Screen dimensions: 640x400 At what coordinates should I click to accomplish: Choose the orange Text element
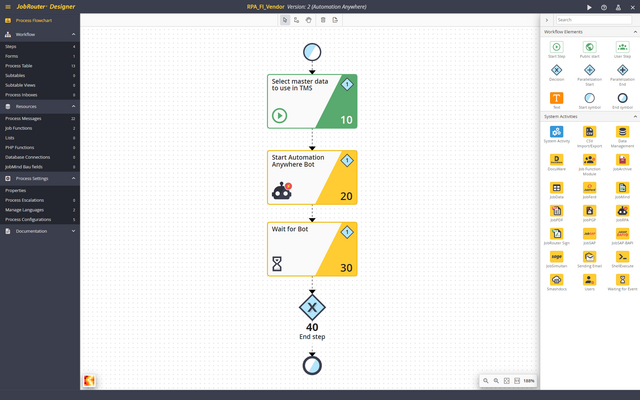[x=556, y=98]
